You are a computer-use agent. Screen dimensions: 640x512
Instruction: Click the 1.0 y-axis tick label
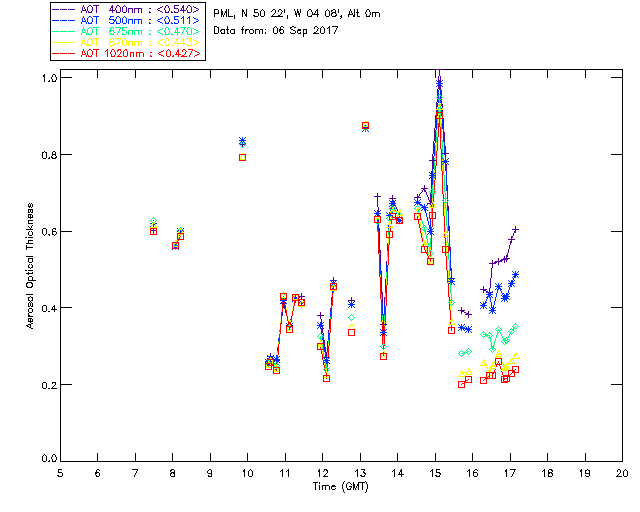(49, 78)
